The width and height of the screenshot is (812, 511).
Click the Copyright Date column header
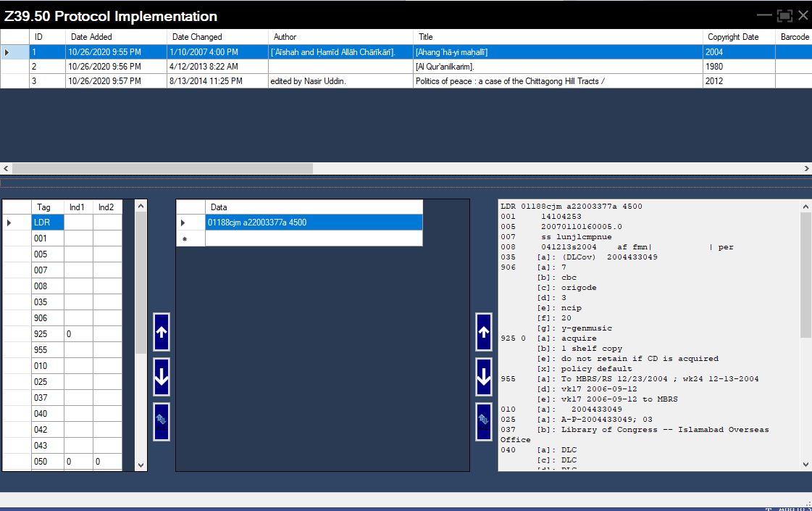[x=734, y=36]
